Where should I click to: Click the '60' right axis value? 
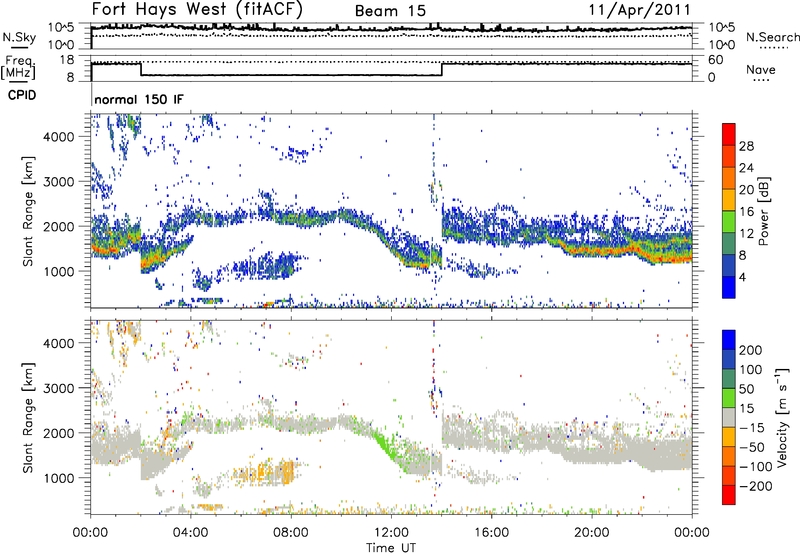point(715,60)
